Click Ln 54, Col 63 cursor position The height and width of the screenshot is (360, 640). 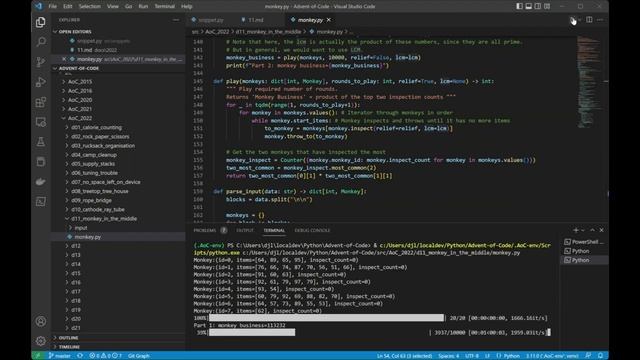404,356
